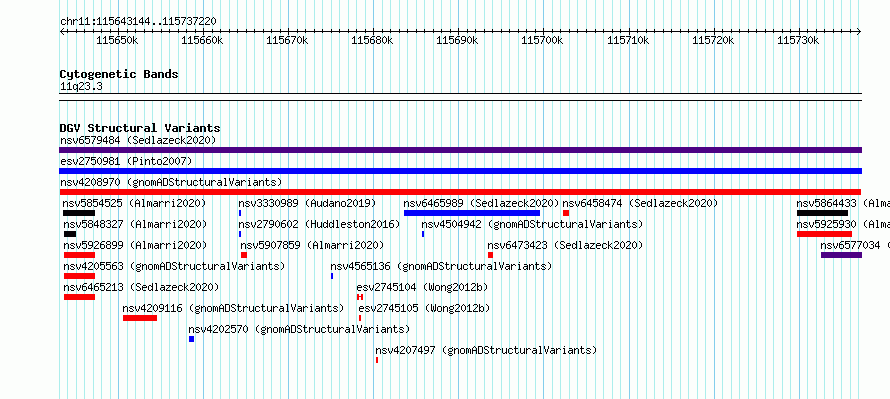Click the 115730k ruler tick label
The width and height of the screenshot is (890, 399).
[x=799, y=40]
